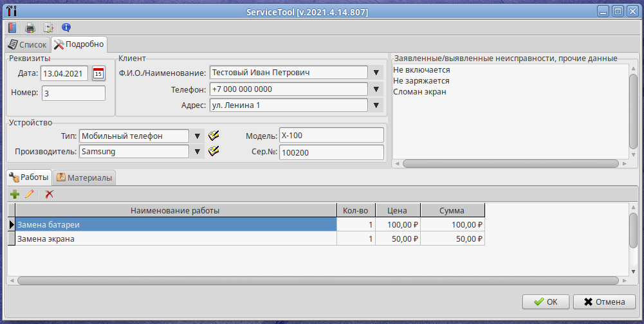Switch to the Список tab
Viewport: 644px width, 324px height.
coord(26,45)
